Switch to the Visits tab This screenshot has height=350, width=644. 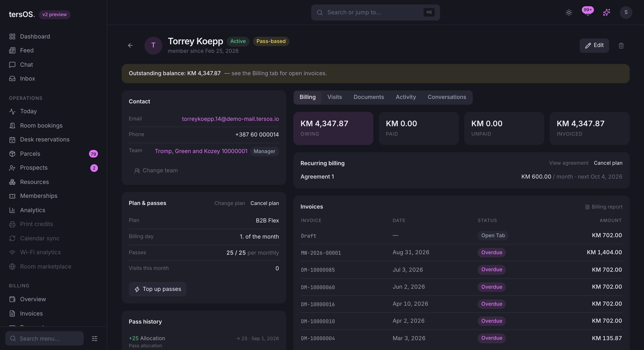[x=335, y=97]
